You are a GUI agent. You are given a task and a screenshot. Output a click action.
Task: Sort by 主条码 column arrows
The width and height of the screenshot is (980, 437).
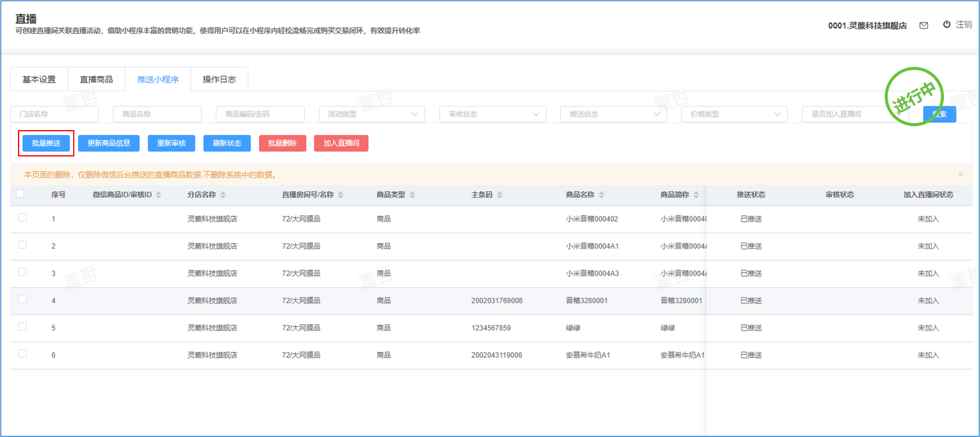point(500,195)
